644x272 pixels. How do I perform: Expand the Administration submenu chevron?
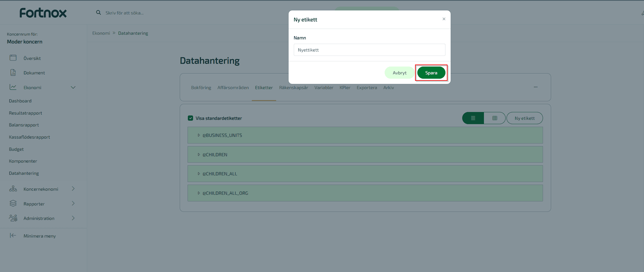click(x=73, y=218)
